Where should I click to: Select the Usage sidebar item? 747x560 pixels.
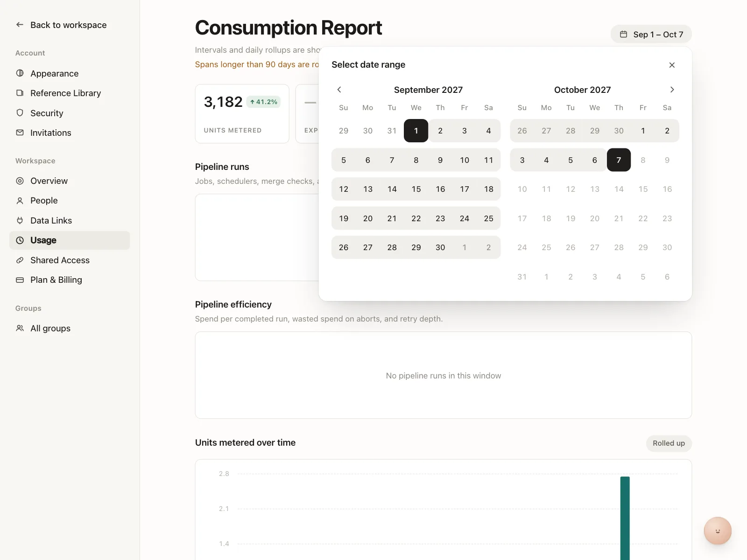coord(70,240)
